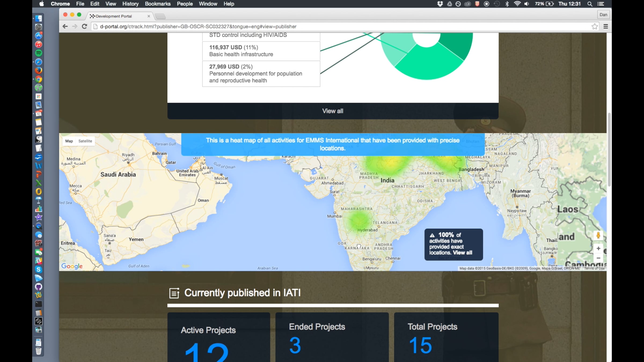Open the Bookmarks menu
This screenshot has height=362, width=644.
click(x=158, y=4)
